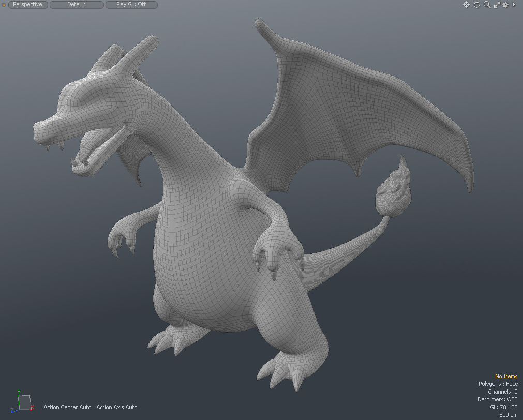Viewport: 523px width, 420px height.
Task: Expand the viewport options with the right-pointing triangle
Action: [x=514, y=4]
